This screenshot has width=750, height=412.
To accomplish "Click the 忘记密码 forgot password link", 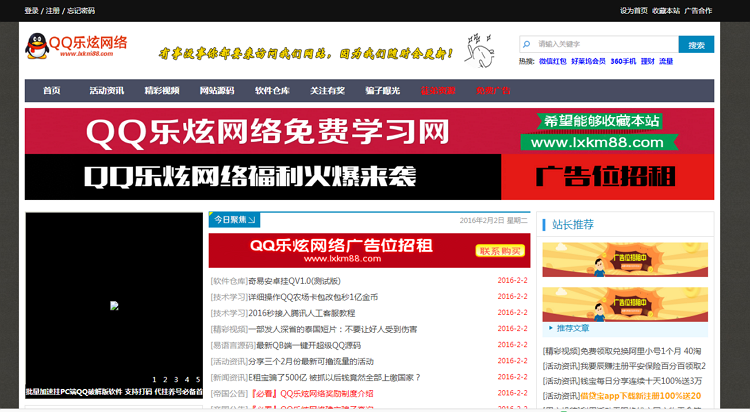I will click(81, 11).
